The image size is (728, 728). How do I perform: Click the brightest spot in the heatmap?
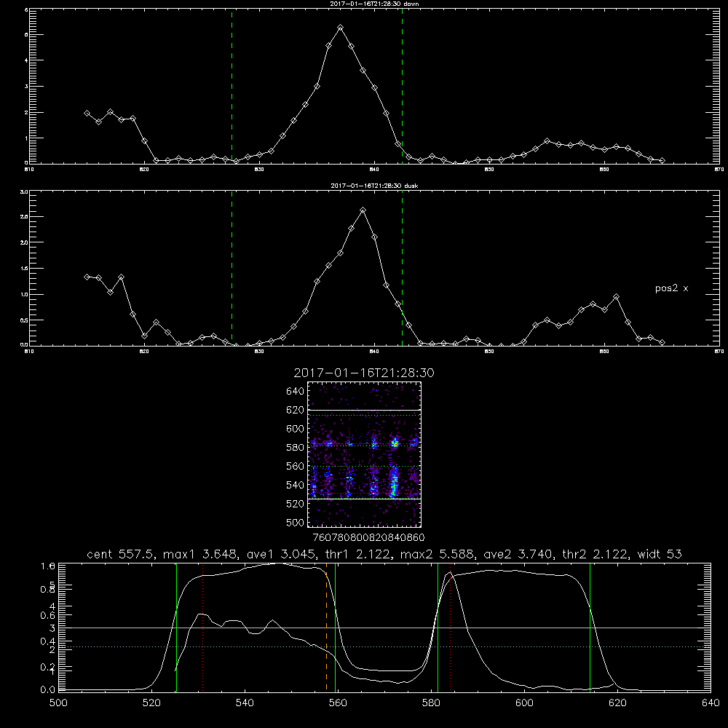[x=395, y=444]
